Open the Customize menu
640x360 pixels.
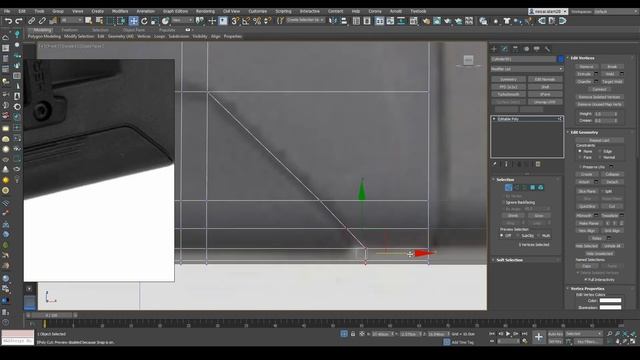point(258,11)
